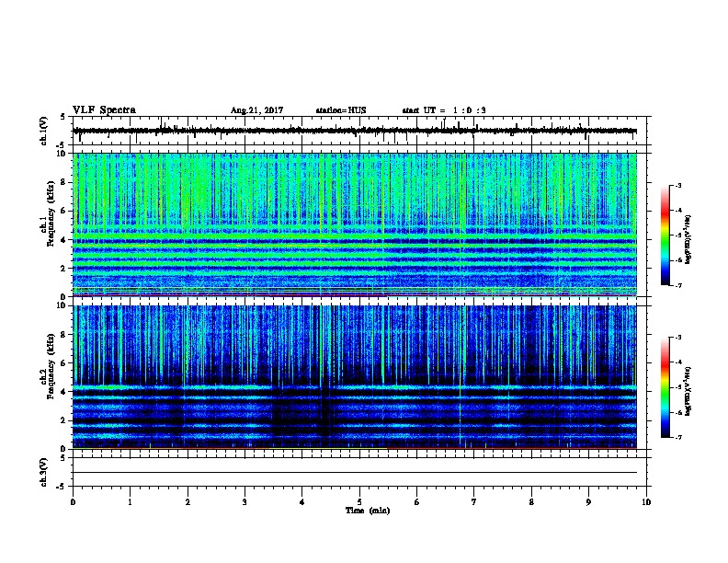Click the '4' kHz tick of ch.1 spectrogram
This screenshot has width=728, height=563.
tap(63, 240)
